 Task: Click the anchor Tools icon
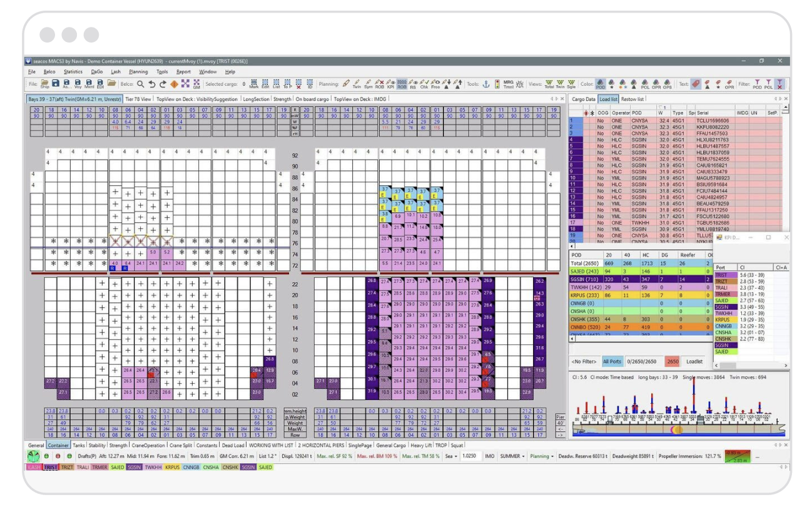coord(487,83)
